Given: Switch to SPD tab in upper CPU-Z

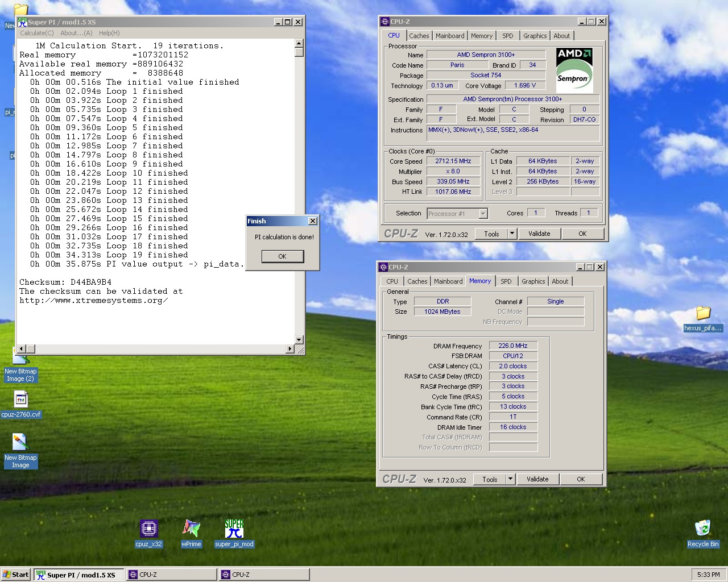Looking at the screenshot, I should click(508, 36).
